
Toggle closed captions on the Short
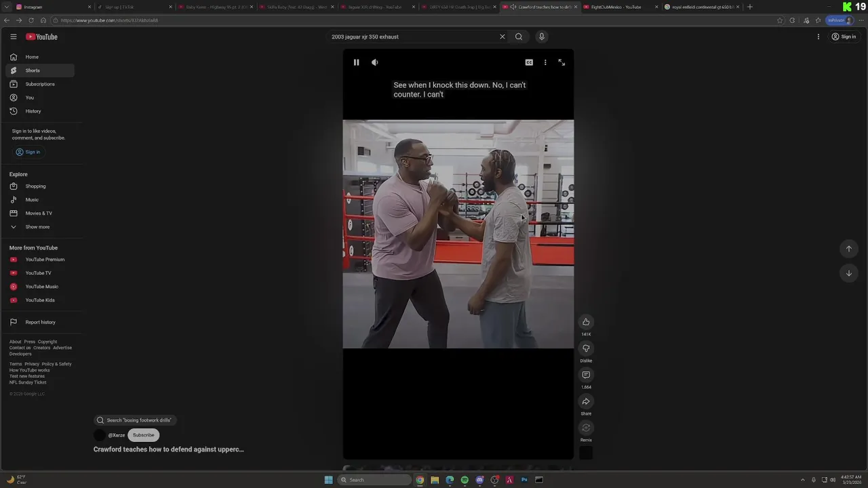(x=529, y=62)
